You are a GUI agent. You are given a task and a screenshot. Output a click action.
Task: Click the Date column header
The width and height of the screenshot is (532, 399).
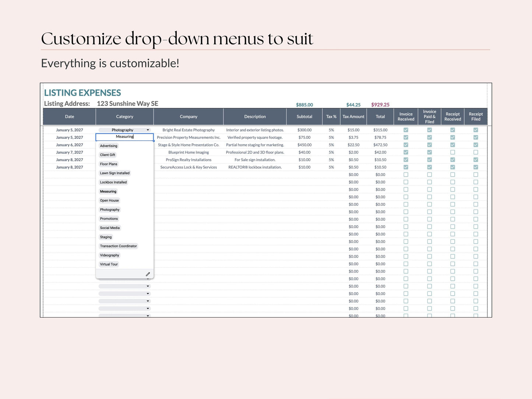tap(70, 117)
